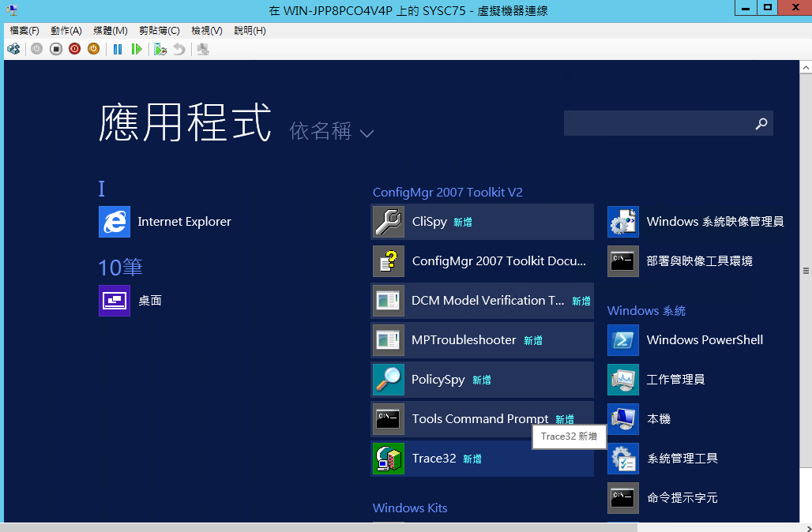Click the 10筆 group header
Image resolution: width=812 pixels, height=532 pixels.
[x=120, y=268]
